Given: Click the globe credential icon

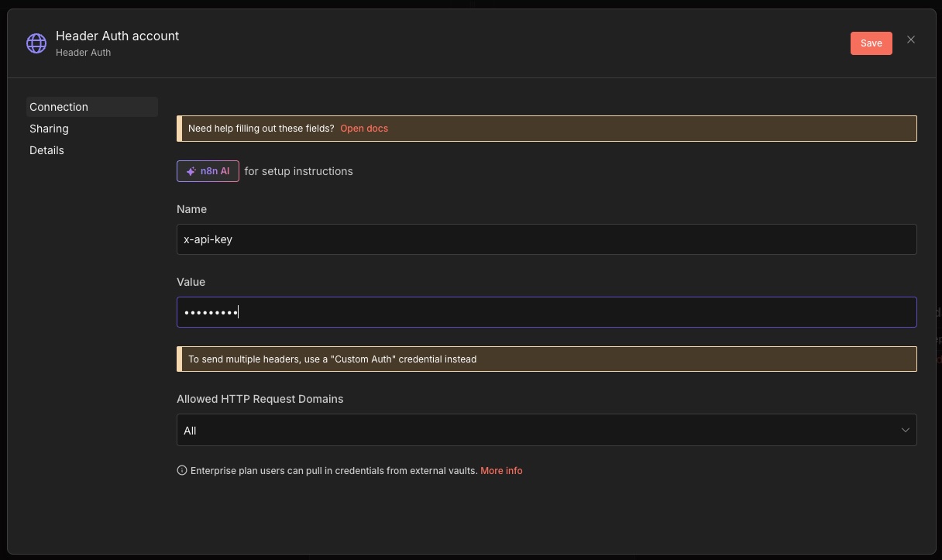Looking at the screenshot, I should coord(36,43).
